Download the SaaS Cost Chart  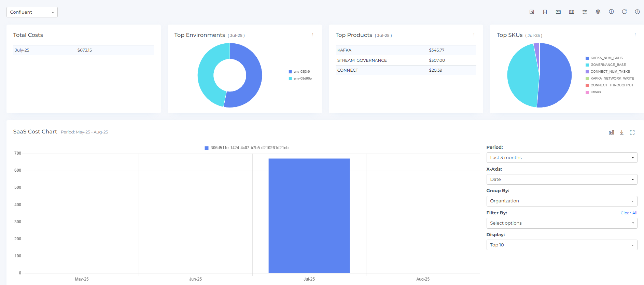pos(622,132)
